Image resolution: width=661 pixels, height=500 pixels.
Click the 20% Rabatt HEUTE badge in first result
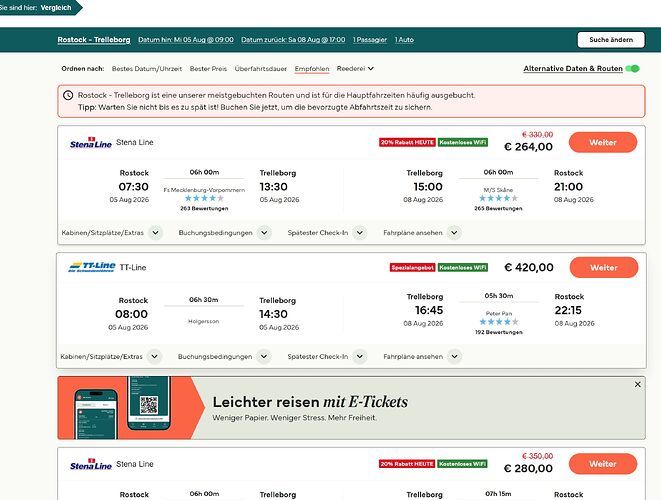coord(407,142)
